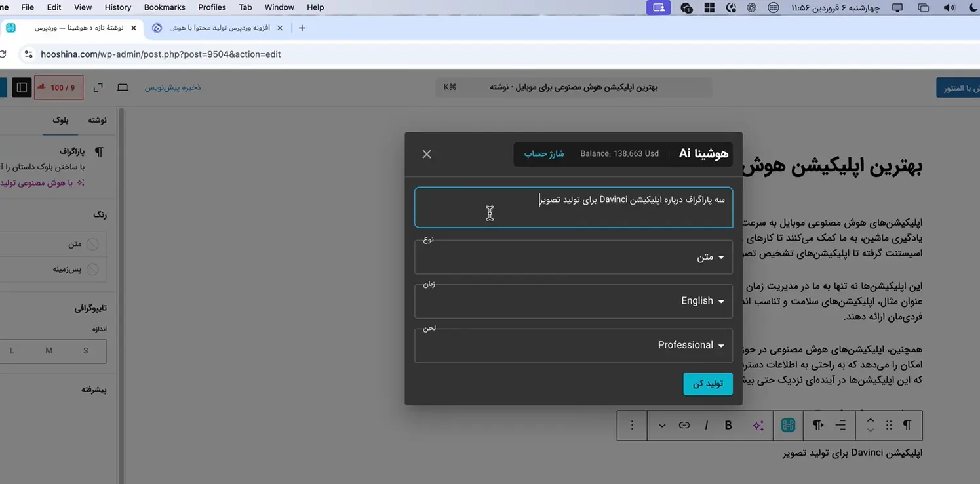Open the Tab menu
This screenshot has width=980, height=484.
click(245, 7)
